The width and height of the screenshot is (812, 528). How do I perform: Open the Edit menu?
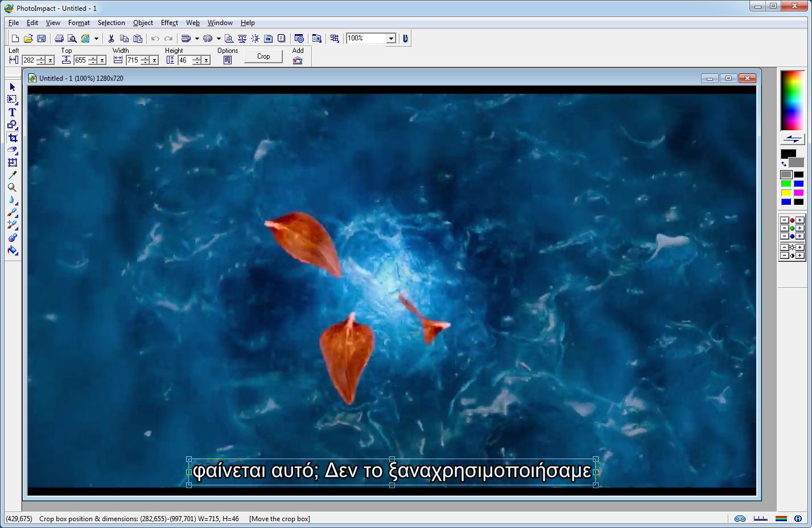point(32,23)
